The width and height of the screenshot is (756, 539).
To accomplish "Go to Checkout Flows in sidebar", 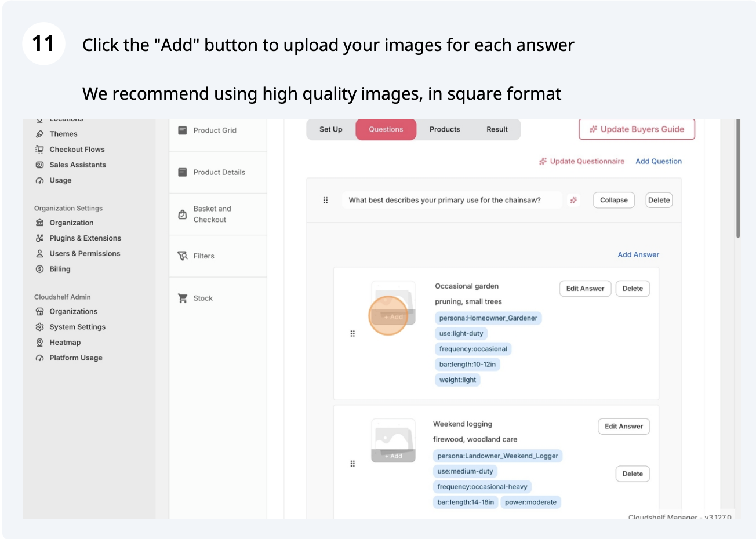I will click(77, 150).
